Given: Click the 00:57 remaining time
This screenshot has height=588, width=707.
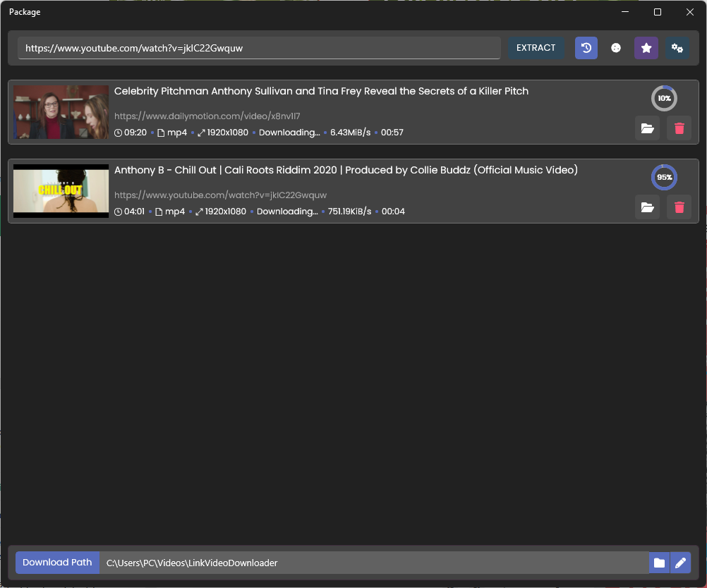Looking at the screenshot, I should point(392,133).
